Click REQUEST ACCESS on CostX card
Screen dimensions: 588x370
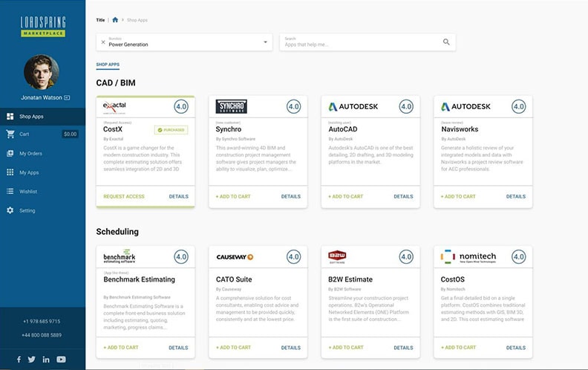click(x=124, y=196)
